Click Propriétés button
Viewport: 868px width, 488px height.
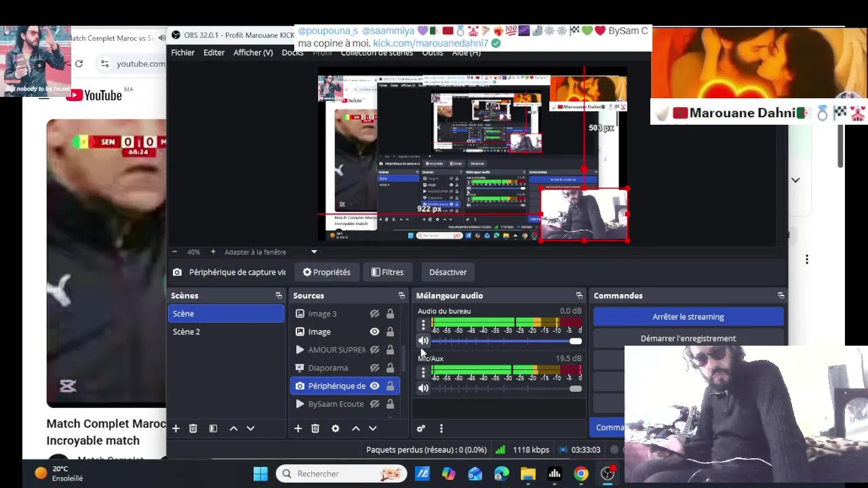pyautogui.click(x=327, y=272)
